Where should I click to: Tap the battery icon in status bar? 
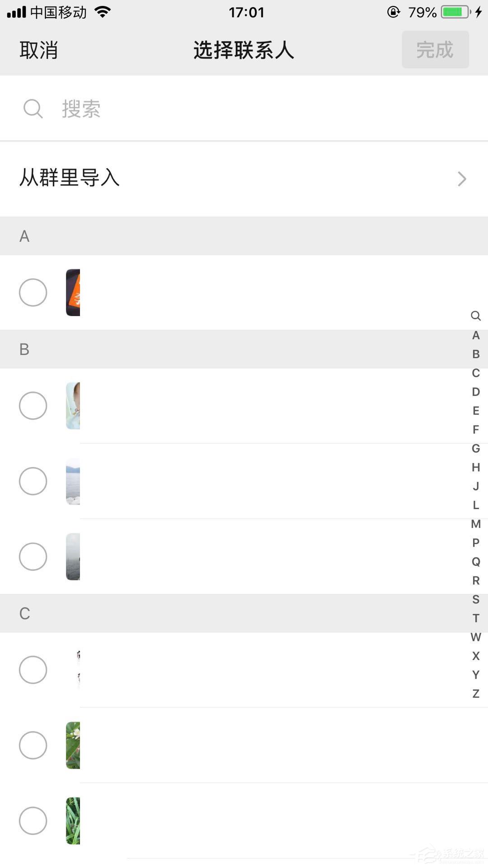click(x=456, y=12)
